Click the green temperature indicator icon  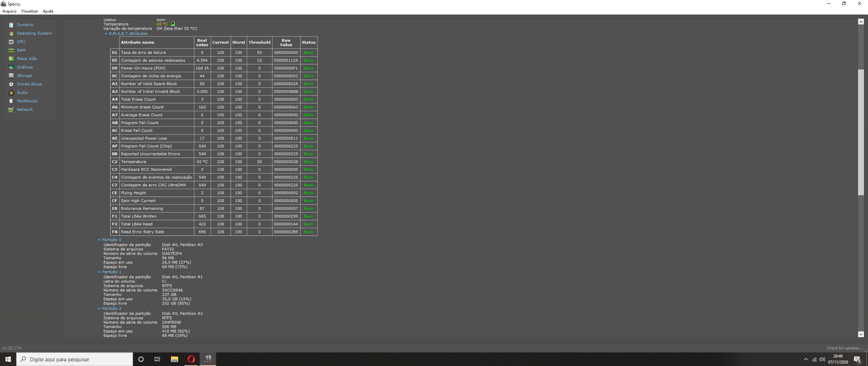coord(173,24)
